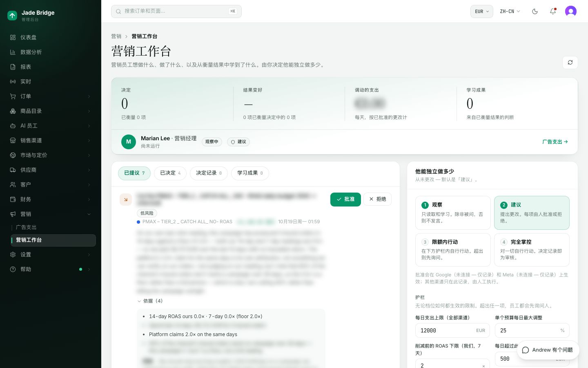Open the EUR currency dropdown
588x368 pixels.
(482, 11)
